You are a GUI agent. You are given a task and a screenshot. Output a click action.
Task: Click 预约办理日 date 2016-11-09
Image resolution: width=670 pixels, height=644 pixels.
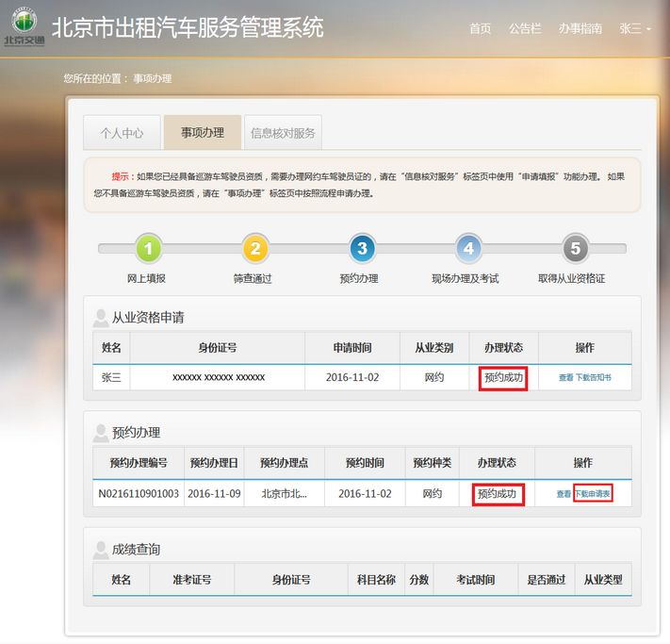(214, 494)
